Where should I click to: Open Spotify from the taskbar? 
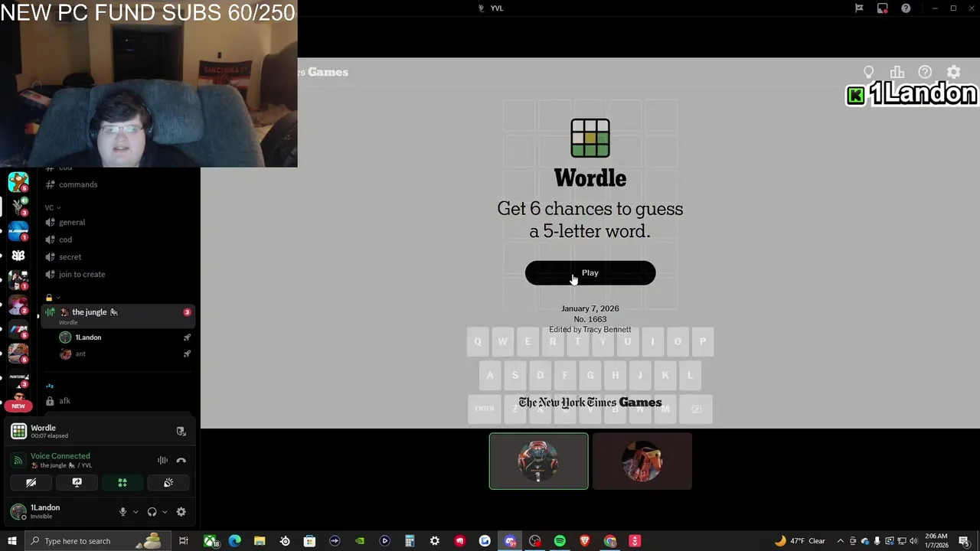[x=560, y=541]
